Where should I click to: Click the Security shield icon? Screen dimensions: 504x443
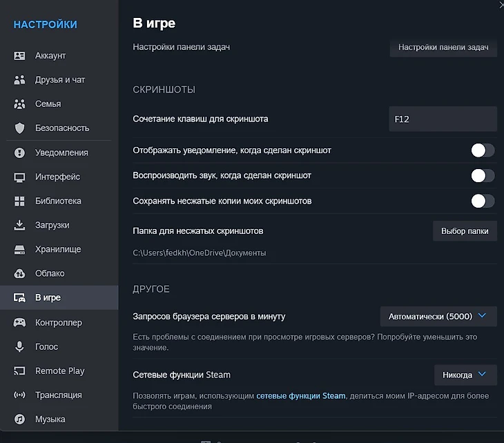click(20, 128)
